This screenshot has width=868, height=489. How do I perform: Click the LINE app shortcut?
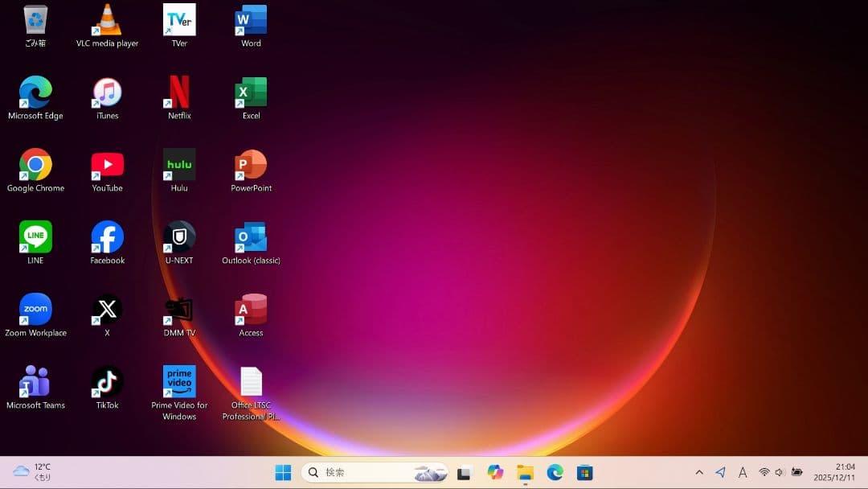click(35, 237)
